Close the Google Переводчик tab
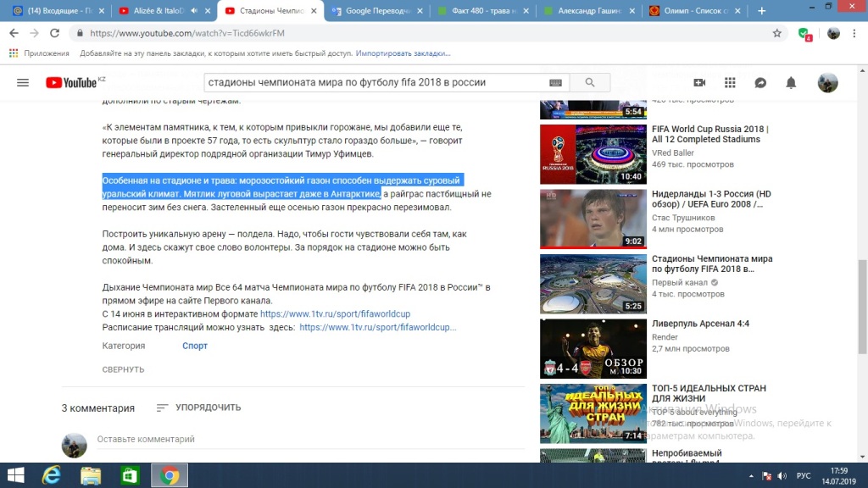 coord(420,10)
